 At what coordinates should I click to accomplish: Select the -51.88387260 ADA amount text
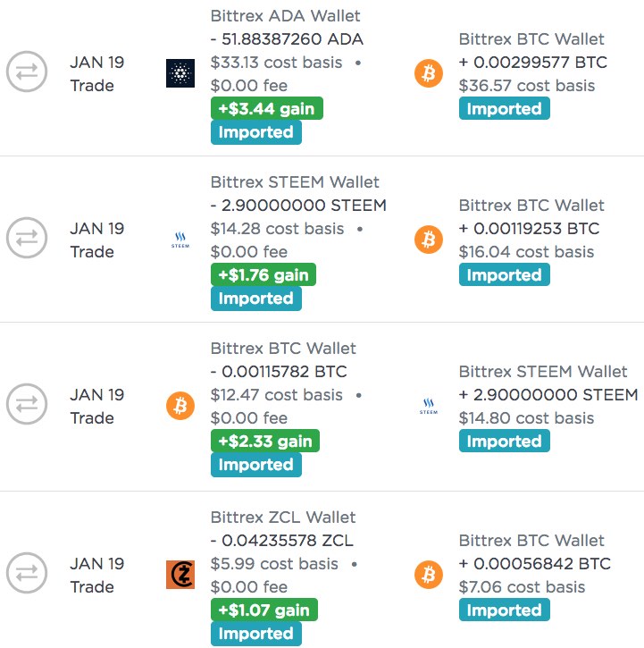click(x=287, y=38)
